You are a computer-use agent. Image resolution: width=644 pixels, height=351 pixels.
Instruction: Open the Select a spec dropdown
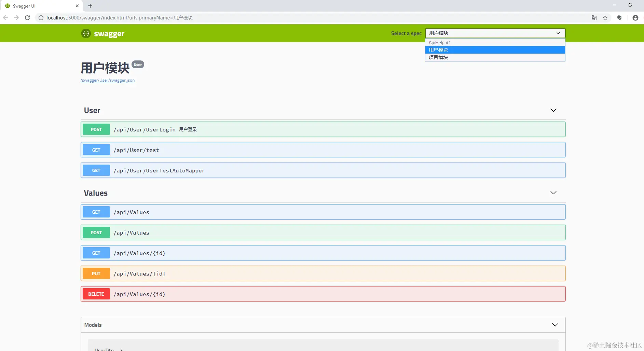point(495,33)
